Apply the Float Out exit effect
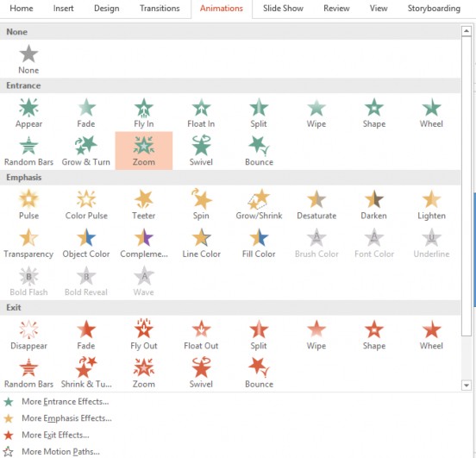 (x=201, y=335)
